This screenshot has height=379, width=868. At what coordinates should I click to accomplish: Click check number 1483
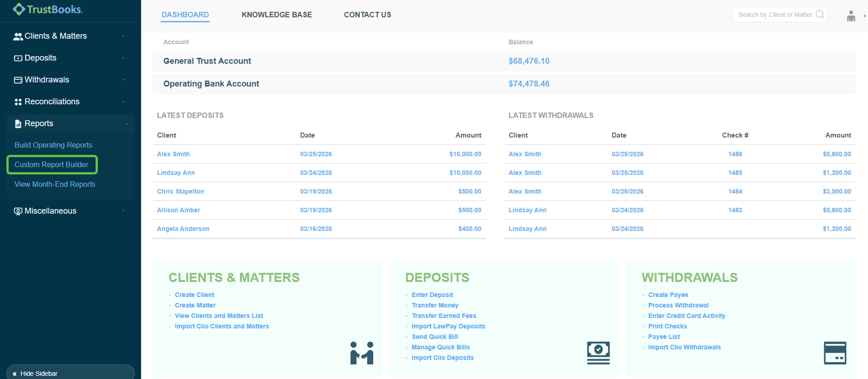coord(735,210)
